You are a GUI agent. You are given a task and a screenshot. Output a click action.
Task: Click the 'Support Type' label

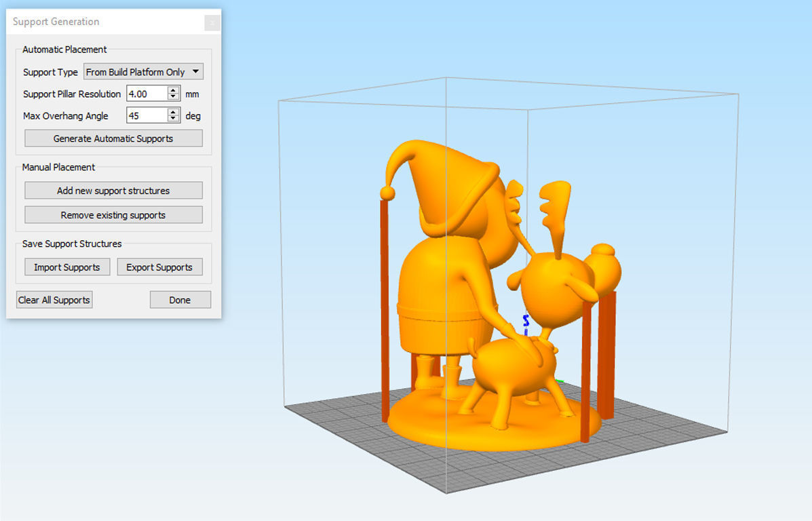click(x=50, y=72)
